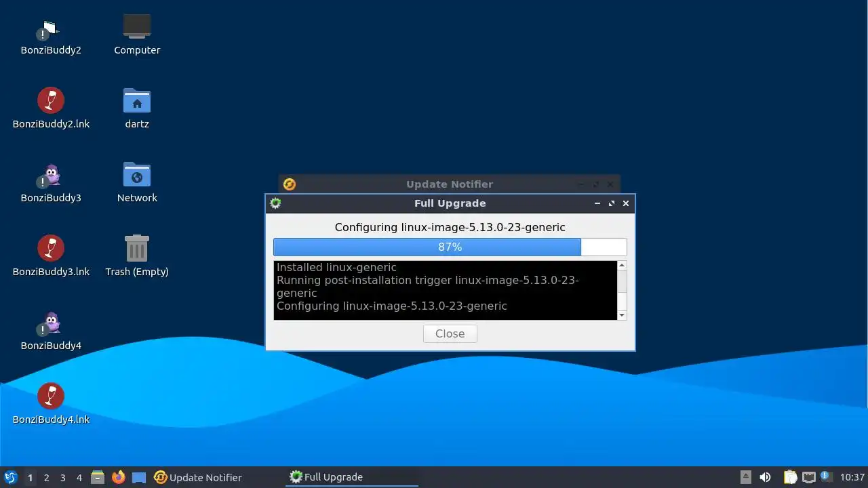Click the log scrollbar down arrow

point(622,315)
